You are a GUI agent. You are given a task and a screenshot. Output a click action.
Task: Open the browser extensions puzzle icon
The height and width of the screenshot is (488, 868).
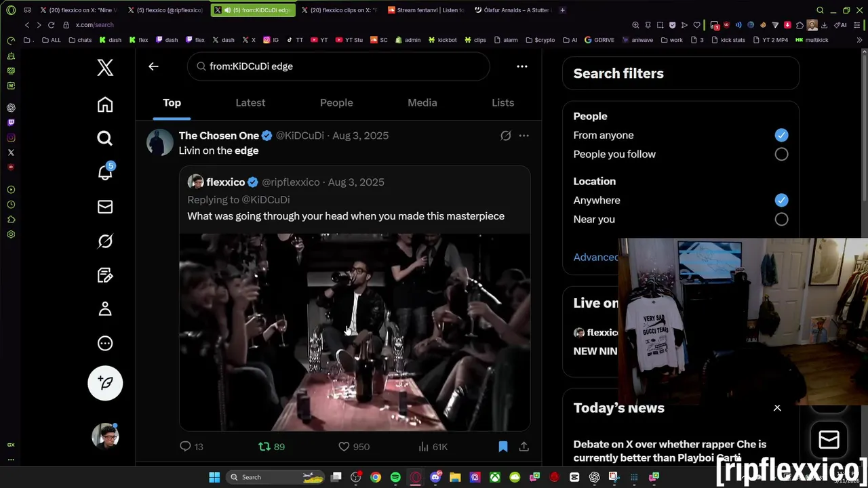[x=800, y=25]
